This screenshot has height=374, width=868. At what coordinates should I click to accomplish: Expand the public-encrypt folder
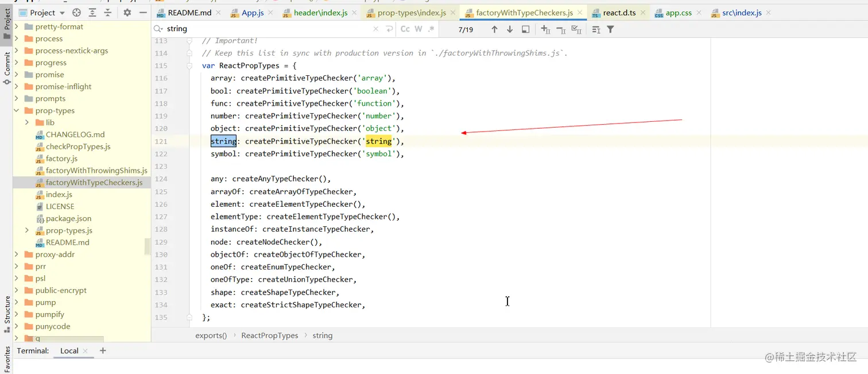point(16,291)
